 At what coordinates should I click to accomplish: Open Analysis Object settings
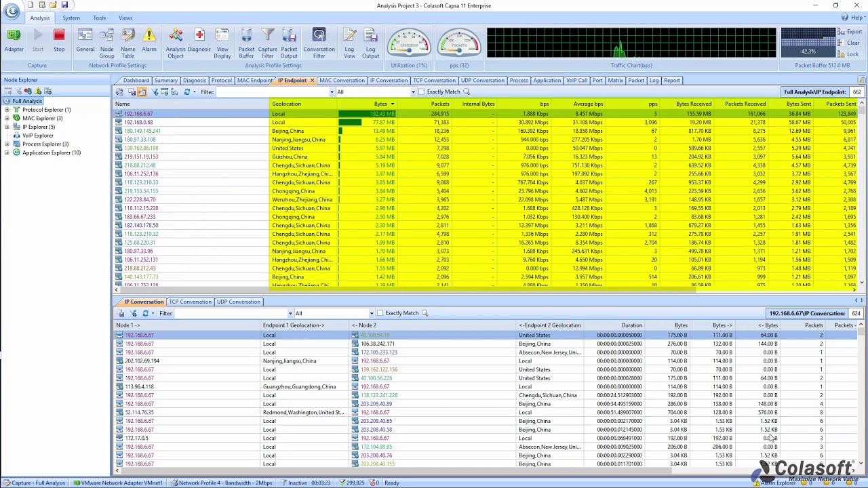pyautogui.click(x=176, y=43)
